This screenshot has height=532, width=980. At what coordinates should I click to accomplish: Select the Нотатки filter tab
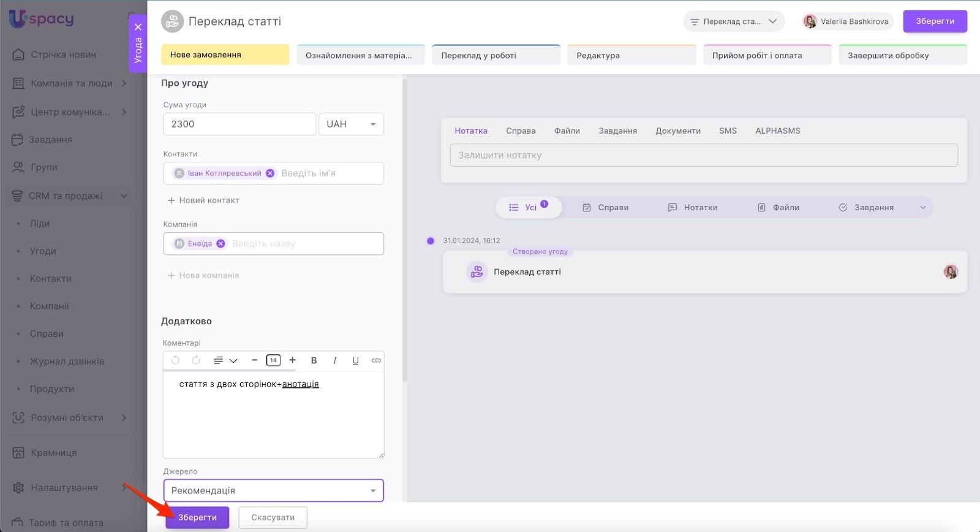click(693, 207)
